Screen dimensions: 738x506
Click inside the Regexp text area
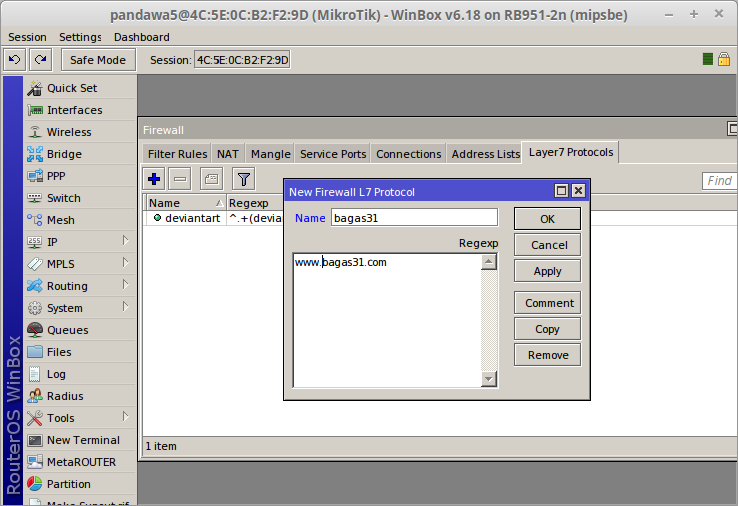tap(387, 320)
